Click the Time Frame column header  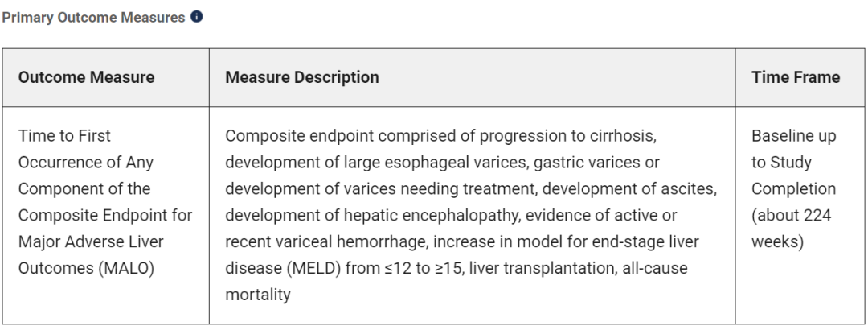pos(796,77)
